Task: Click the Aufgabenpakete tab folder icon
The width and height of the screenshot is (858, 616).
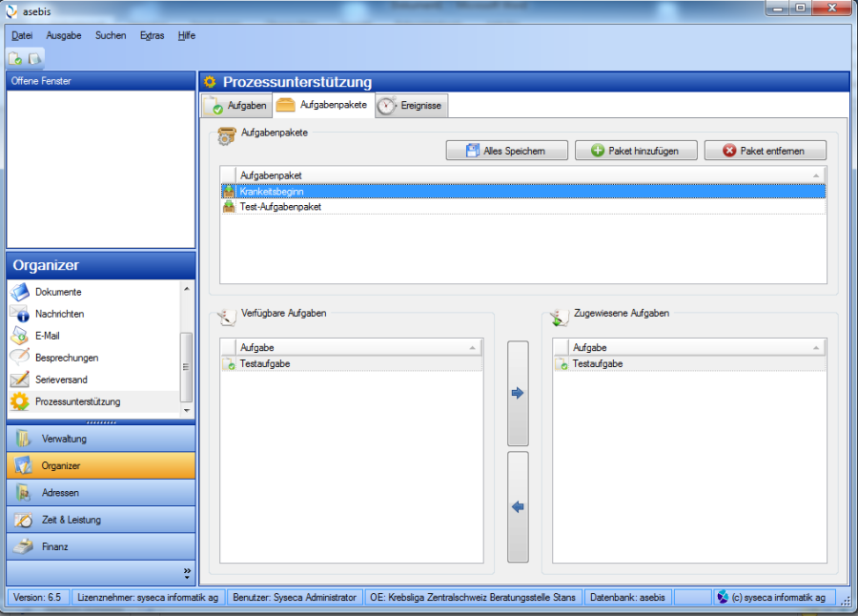Action: click(x=286, y=105)
